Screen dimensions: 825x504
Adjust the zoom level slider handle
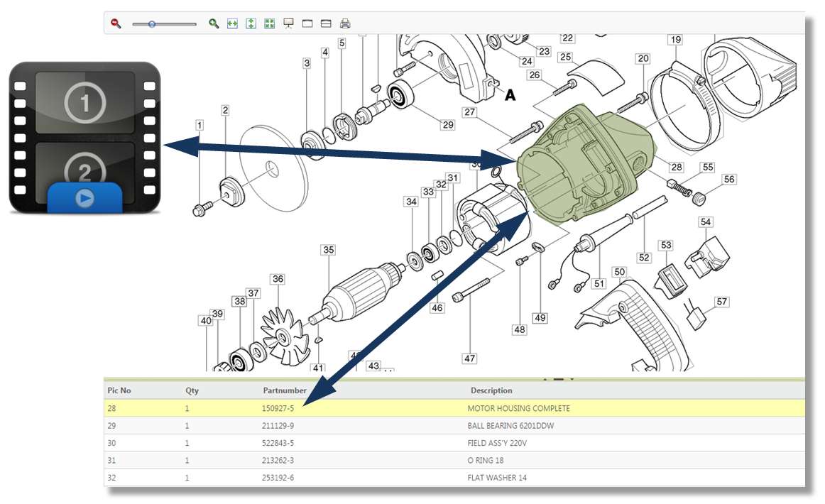152,24
